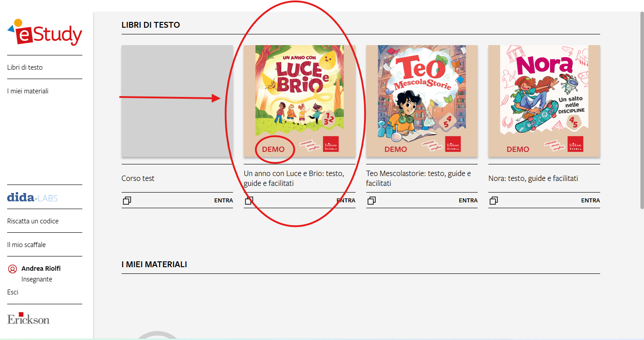Click the Insegnante role label
Screen dimensions: 644x340
pos(37,279)
